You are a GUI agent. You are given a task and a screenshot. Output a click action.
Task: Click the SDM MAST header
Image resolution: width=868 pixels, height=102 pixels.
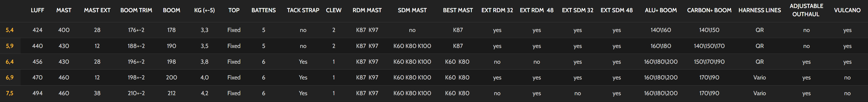coord(412,11)
